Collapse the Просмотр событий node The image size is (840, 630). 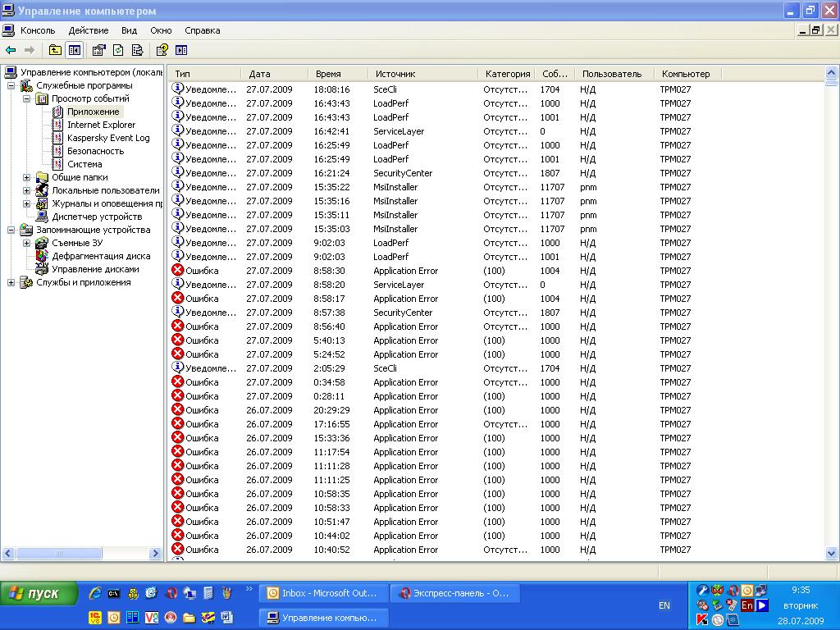click(x=26, y=98)
